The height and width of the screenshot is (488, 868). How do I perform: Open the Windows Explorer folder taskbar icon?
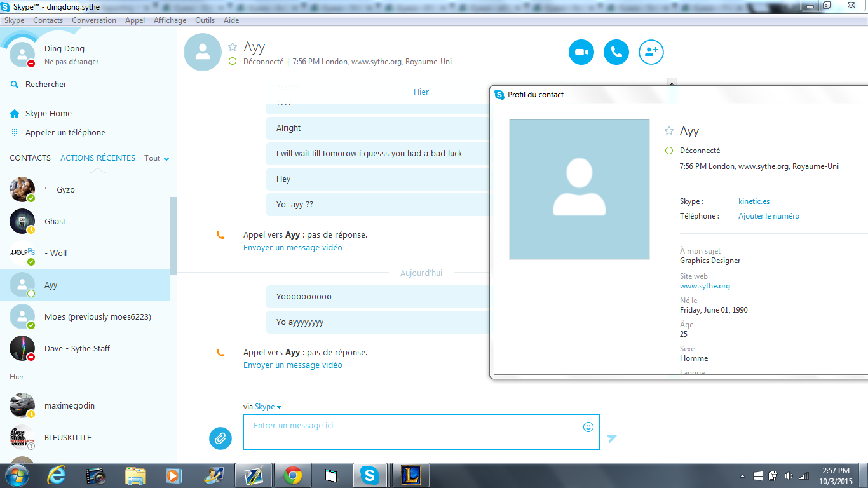135,475
